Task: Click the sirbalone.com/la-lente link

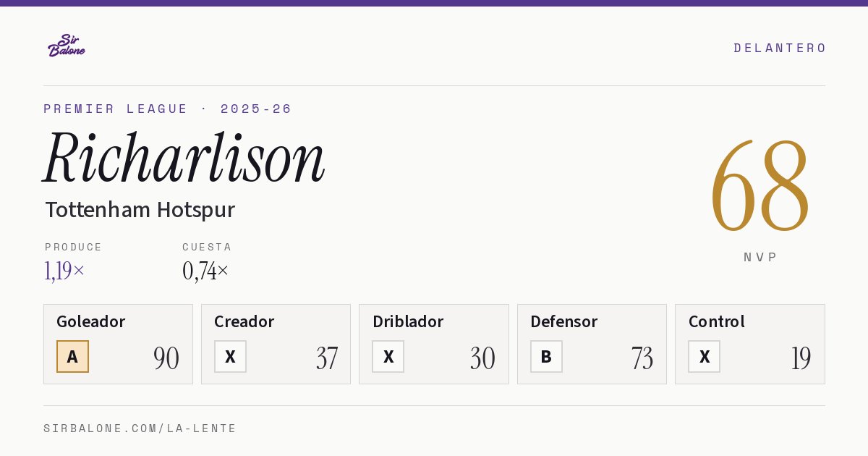Action: (140, 428)
